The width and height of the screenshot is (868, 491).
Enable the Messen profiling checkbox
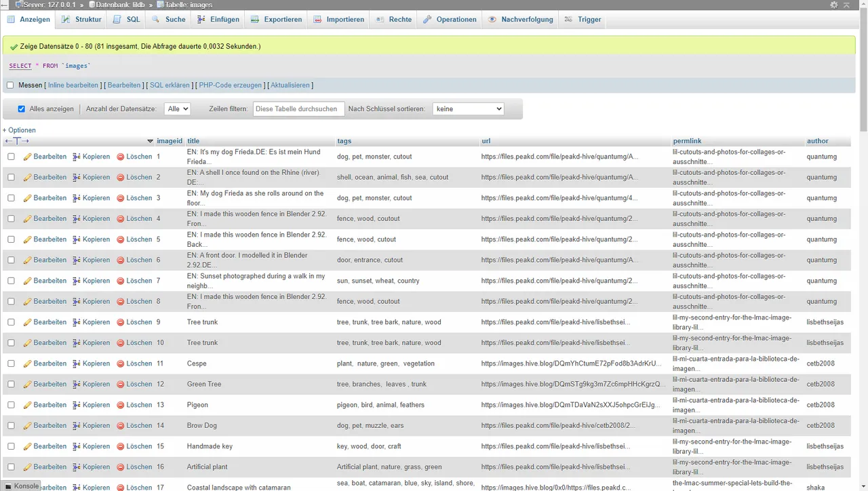click(10, 85)
